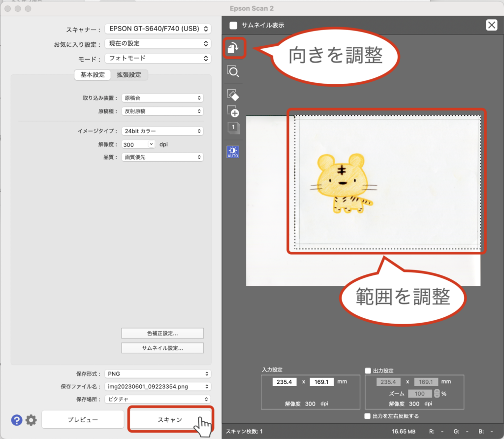504x439 pixels.
Task: Select the 基本設定 tab
Action: tap(92, 75)
